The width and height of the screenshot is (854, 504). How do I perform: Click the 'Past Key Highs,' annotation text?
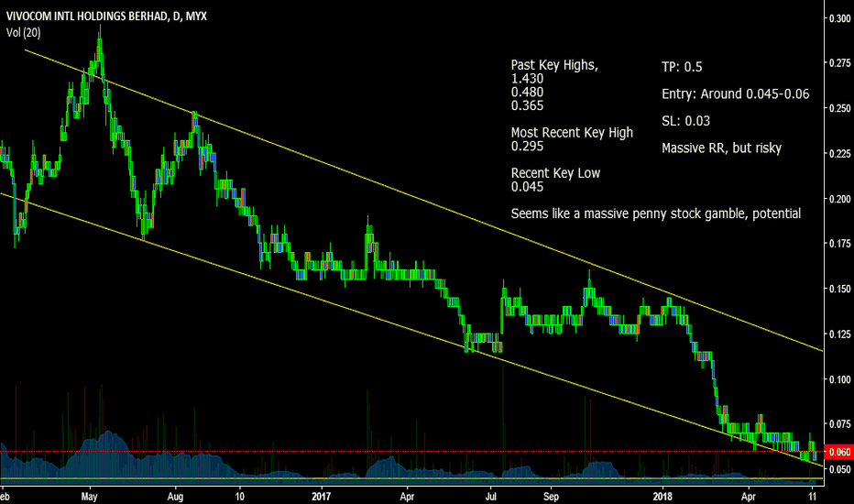pos(554,65)
